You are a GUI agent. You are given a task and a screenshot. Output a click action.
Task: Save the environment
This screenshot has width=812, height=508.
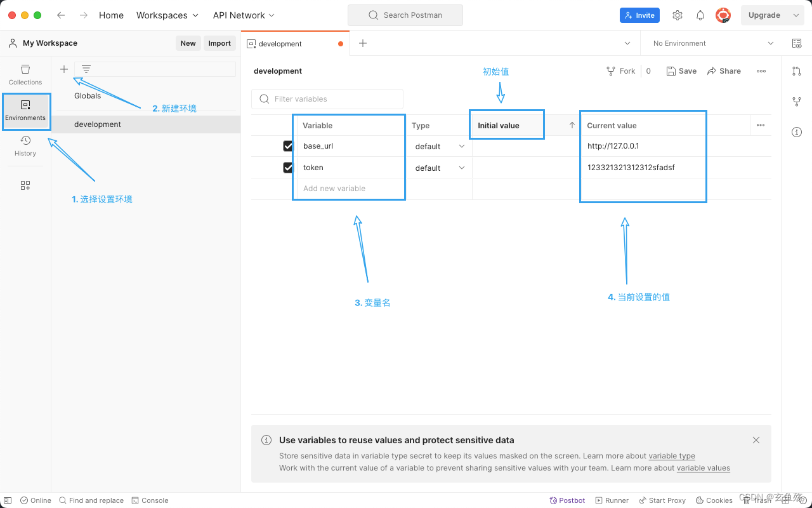(681, 71)
